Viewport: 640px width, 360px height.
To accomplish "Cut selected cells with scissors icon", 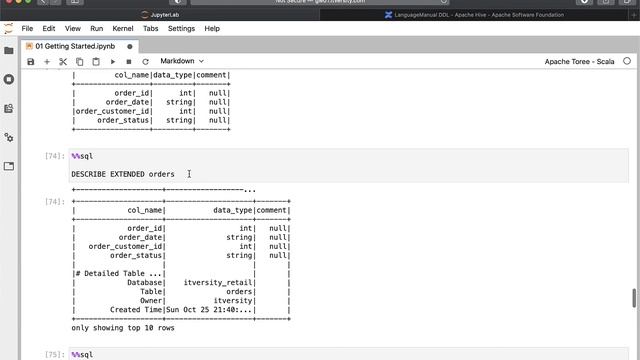I will coord(63,62).
